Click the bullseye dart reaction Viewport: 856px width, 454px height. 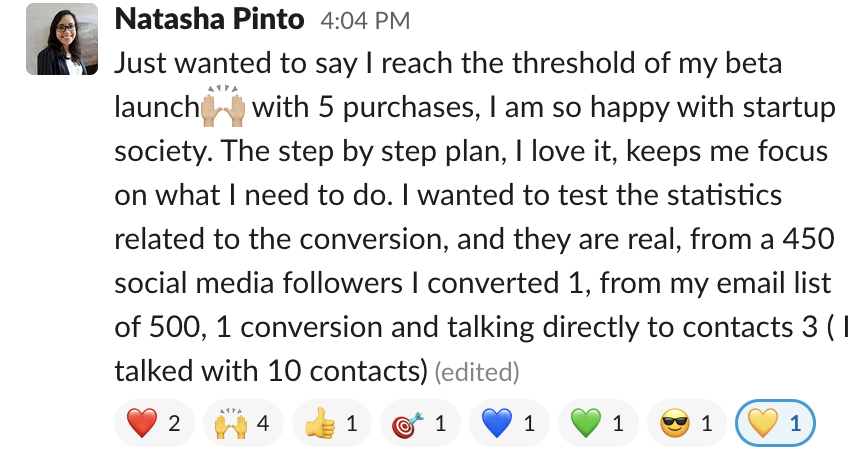pyautogui.click(x=420, y=423)
